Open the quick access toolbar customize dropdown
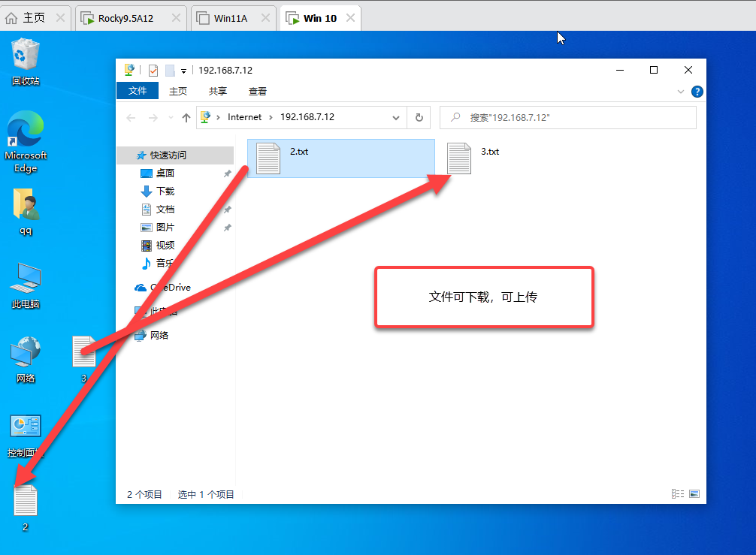This screenshot has height=555, width=756. 183,71
